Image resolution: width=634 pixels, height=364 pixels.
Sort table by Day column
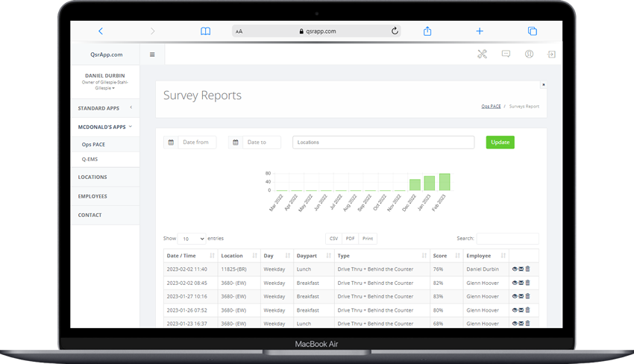[x=277, y=256]
